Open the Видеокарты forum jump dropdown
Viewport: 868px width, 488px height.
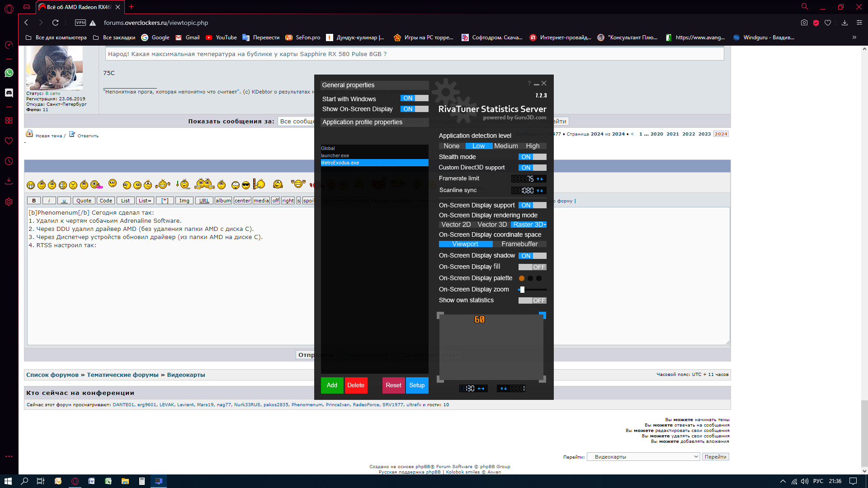643,457
